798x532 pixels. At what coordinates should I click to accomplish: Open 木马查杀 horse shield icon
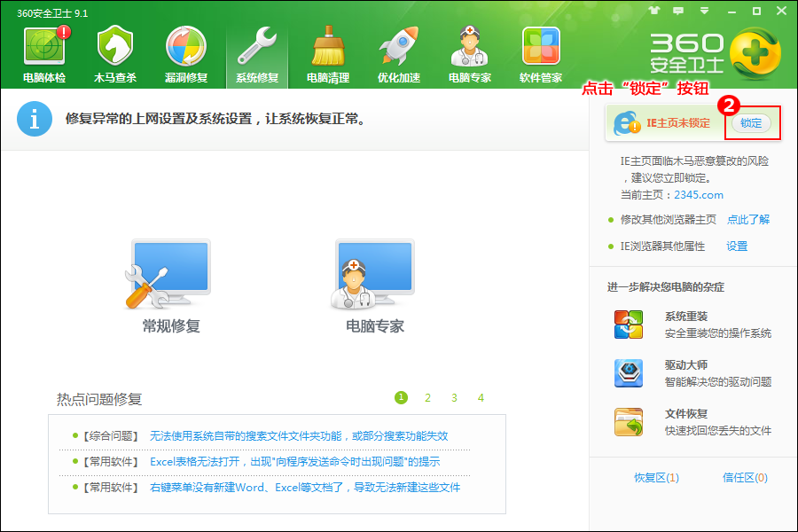[115, 46]
